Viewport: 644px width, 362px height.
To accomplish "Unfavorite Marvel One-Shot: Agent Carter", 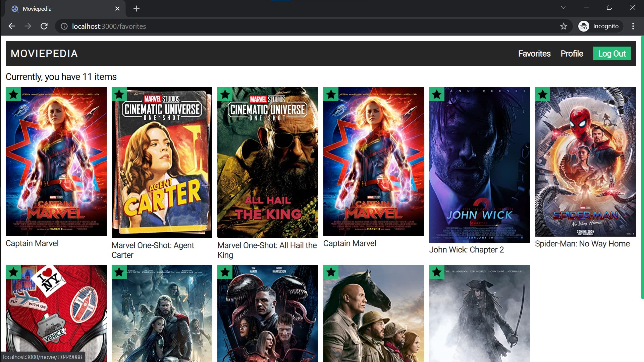I will [x=119, y=95].
